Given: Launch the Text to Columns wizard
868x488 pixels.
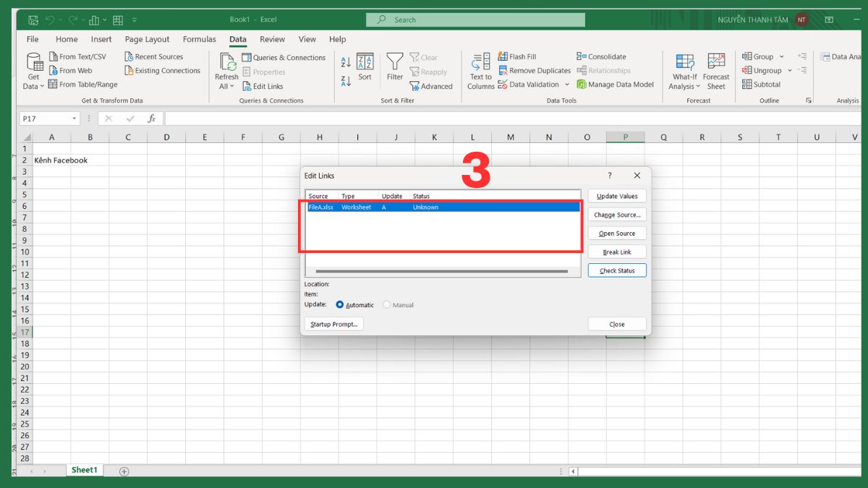Looking at the screenshot, I should pyautogui.click(x=480, y=70).
